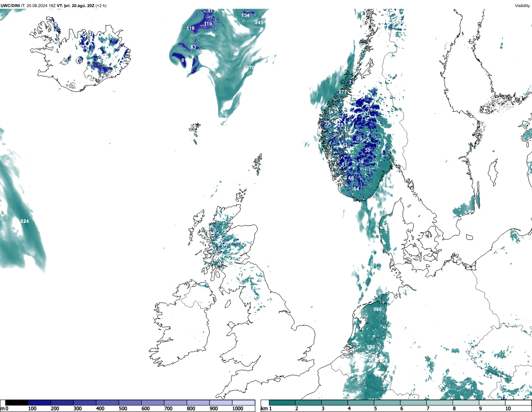The image size is (532, 412).
Task: Click the "64" value in southern Norway
Action: point(356,189)
